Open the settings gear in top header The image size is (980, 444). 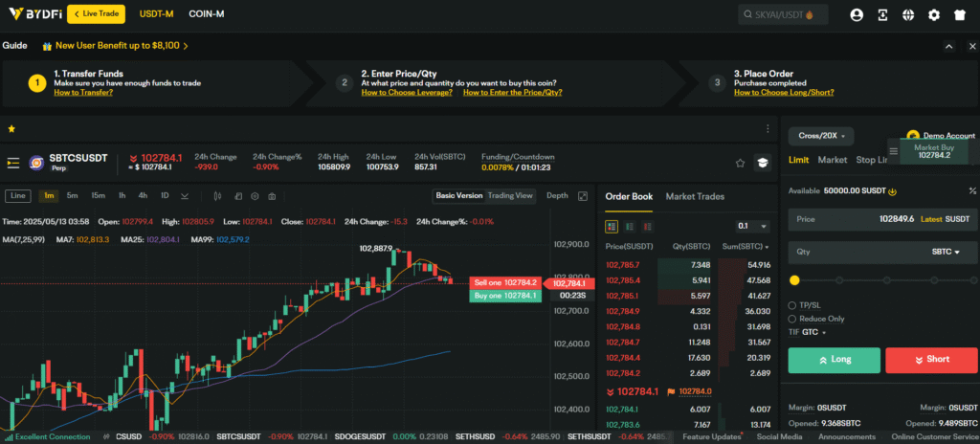(x=934, y=15)
